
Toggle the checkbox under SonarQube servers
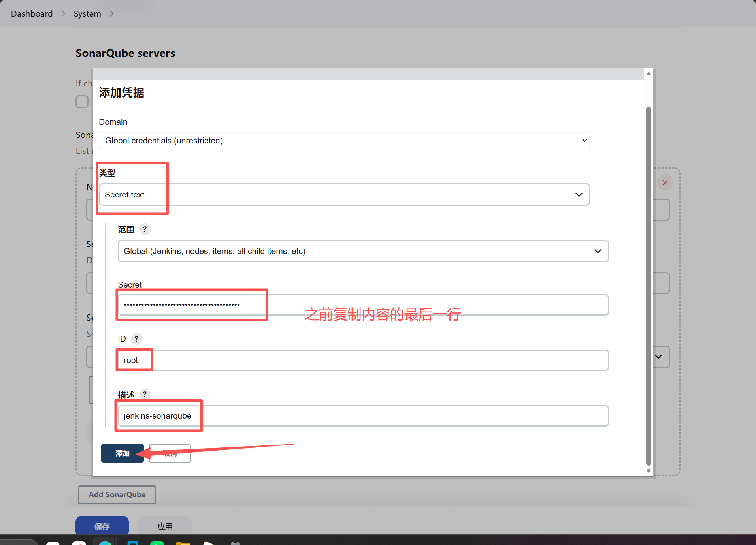[x=82, y=102]
